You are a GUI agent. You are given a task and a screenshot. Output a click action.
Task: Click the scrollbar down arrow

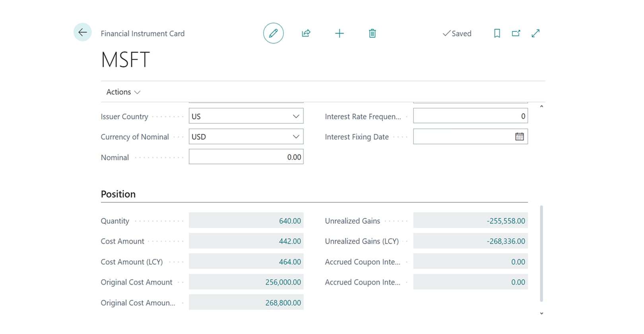(541, 313)
